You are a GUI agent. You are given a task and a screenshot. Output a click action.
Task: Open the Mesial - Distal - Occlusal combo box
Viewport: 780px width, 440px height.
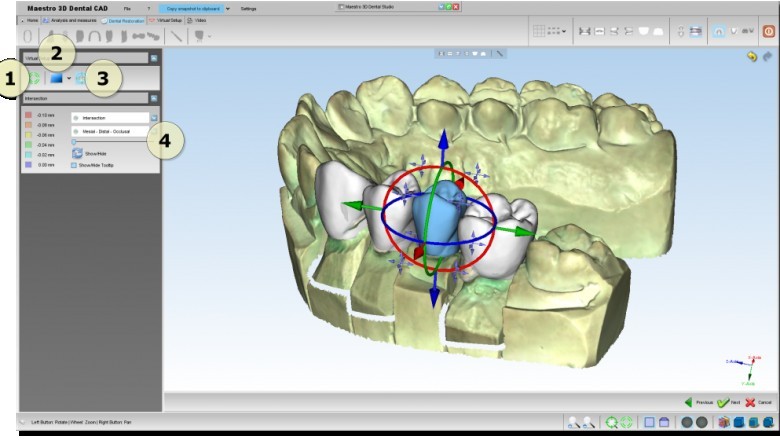click(x=110, y=131)
